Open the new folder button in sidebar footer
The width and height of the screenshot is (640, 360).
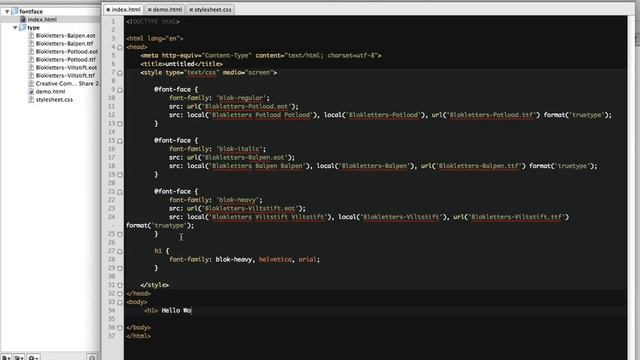19,357
